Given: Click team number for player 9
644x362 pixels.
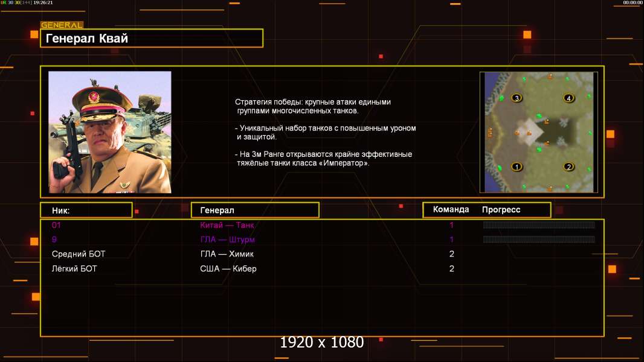Looking at the screenshot, I should click(x=451, y=240).
